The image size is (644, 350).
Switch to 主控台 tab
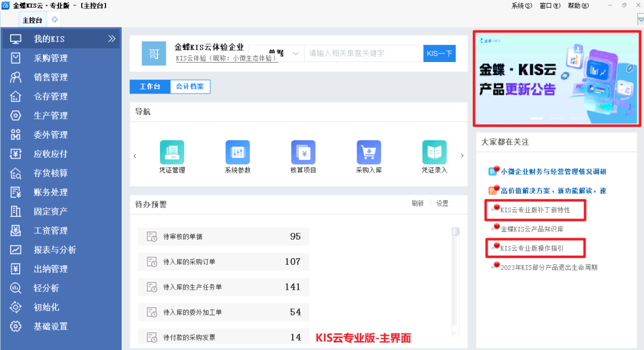click(32, 20)
